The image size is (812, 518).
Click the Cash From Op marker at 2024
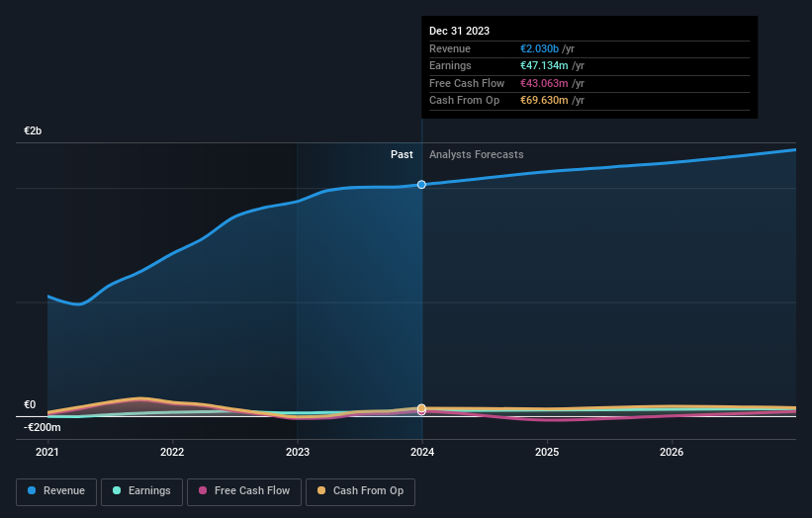[x=421, y=408]
